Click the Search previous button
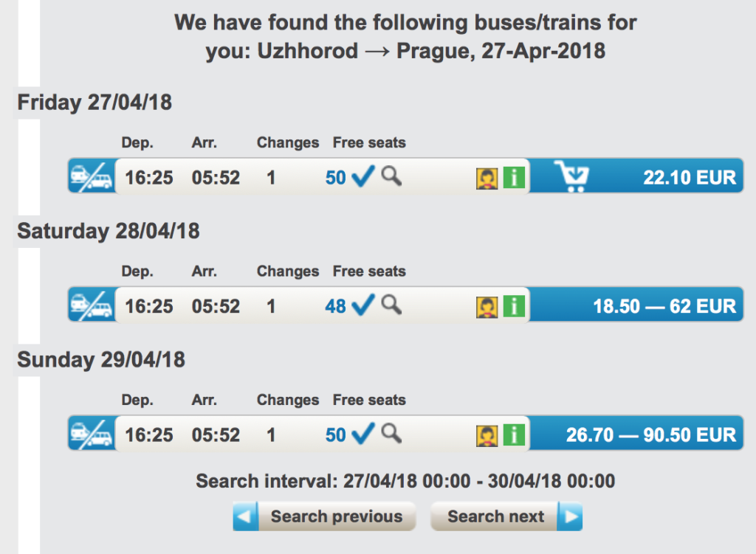 (x=325, y=516)
